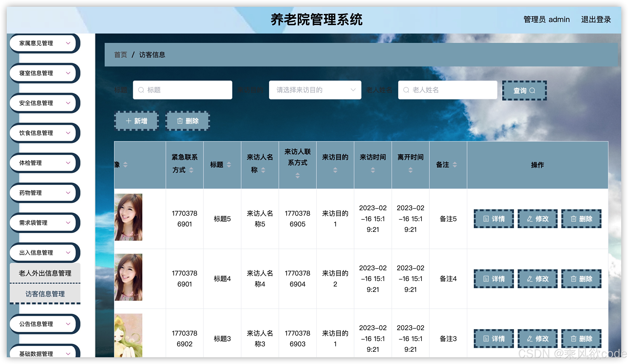Image resolution: width=628 pixels, height=364 pixels.
Task: Sort by 离开时间 column arrows
Action: click(410, 170)
